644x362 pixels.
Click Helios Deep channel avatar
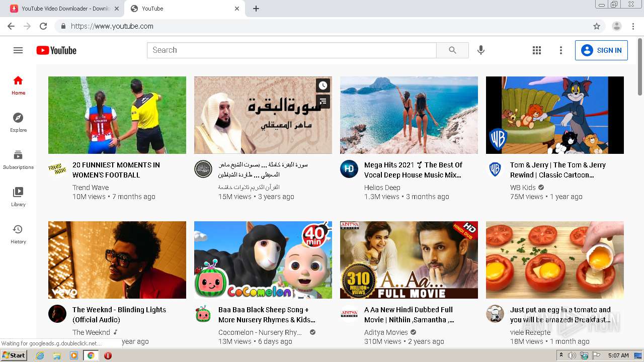(349, 169)
